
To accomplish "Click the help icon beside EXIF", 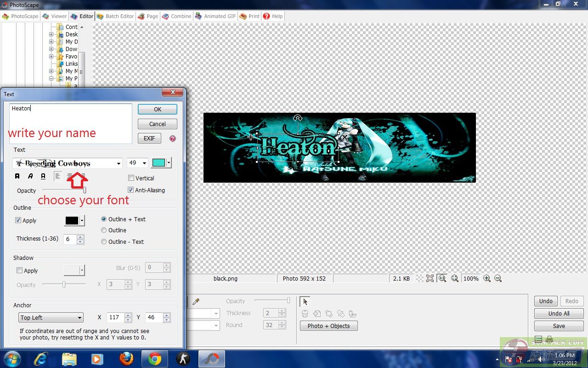I will tap(173, 138).
